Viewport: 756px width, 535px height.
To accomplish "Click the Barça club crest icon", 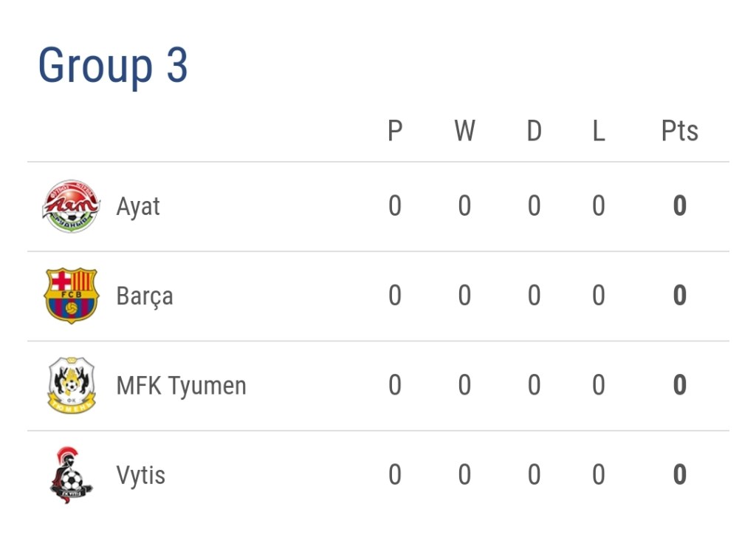I will pos(71,296).
